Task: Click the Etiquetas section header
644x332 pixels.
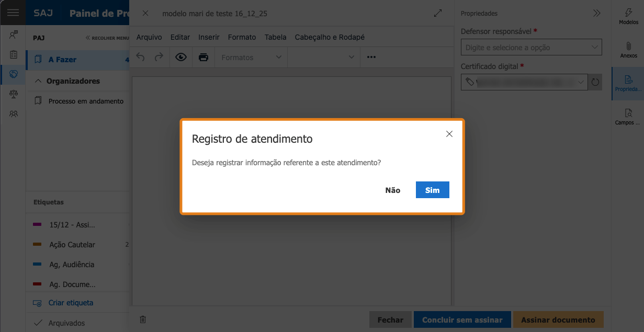Action: (x=49, y=202)
